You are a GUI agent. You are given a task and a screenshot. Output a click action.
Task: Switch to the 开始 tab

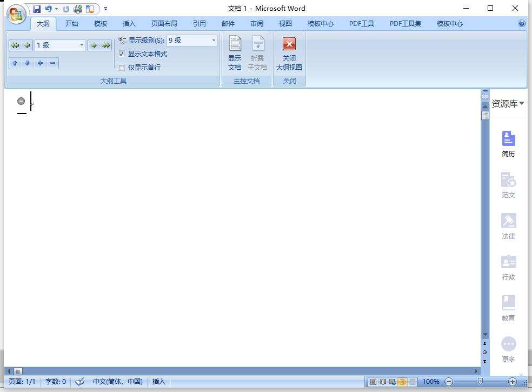click(71, 23)
